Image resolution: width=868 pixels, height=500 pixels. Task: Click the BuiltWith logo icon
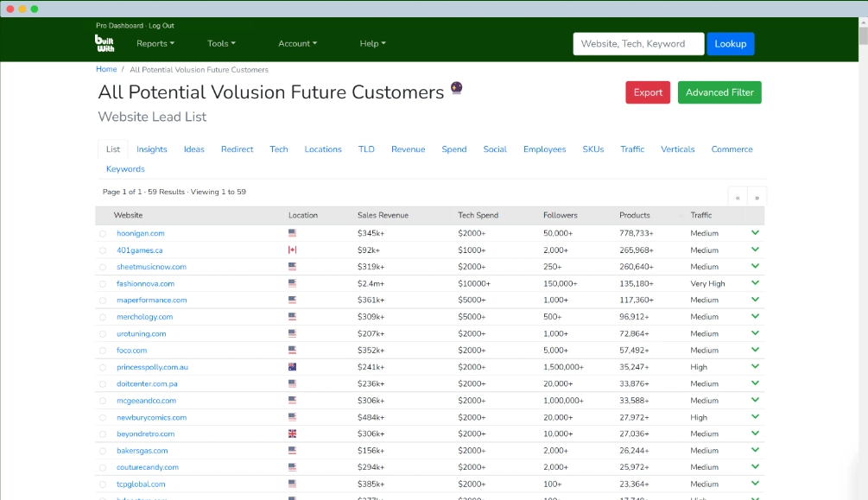pyautogui.click(x=105, y=43)
